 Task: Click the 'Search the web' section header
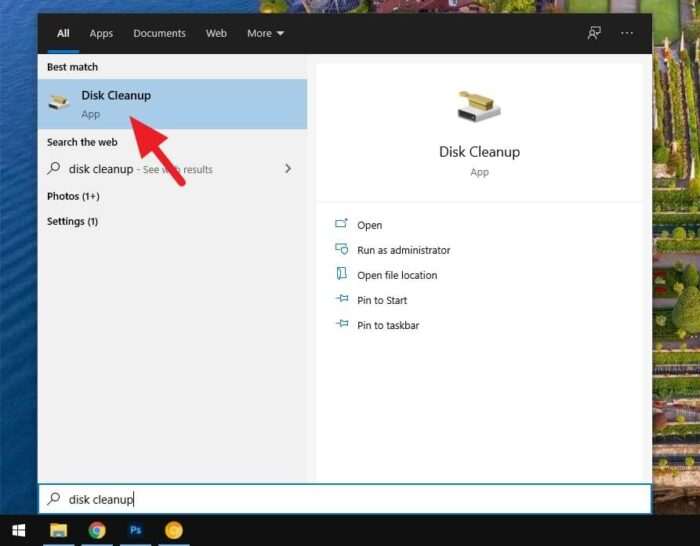(82, 142)
